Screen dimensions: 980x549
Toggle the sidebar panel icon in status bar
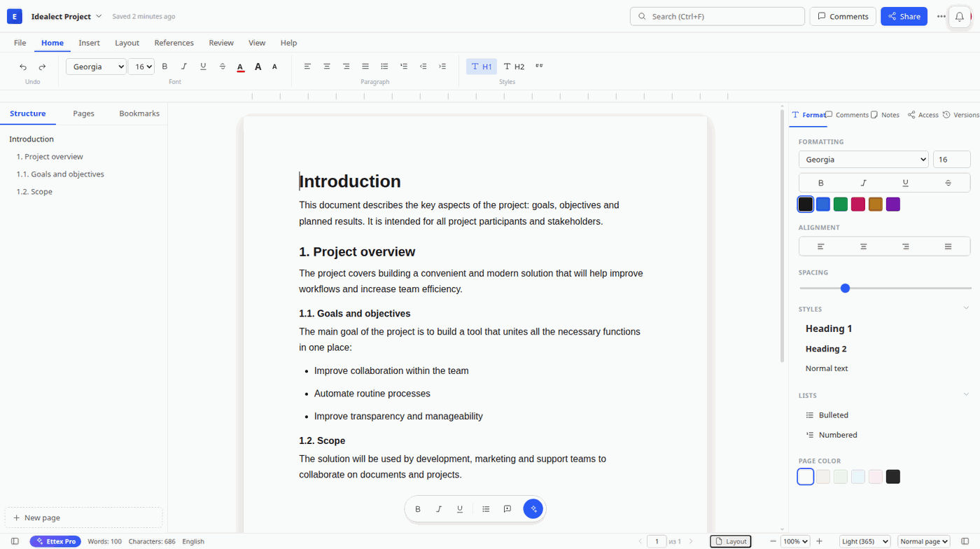click(15, 541)
